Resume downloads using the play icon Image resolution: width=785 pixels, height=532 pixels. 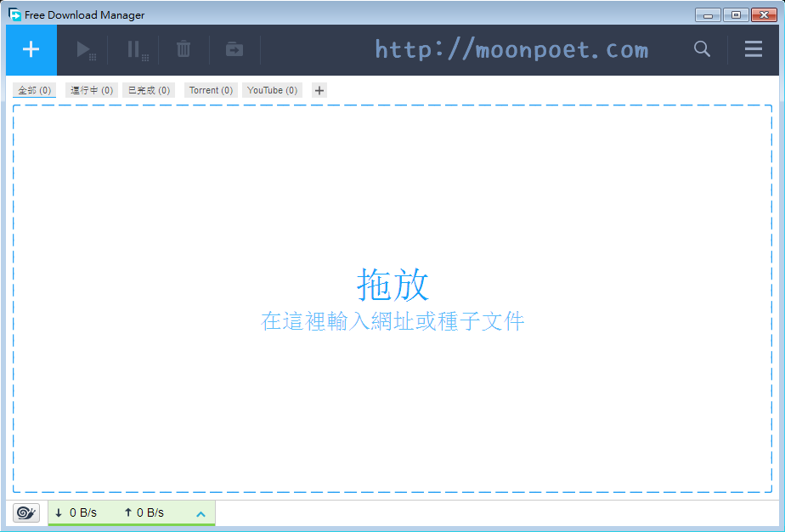(86, 49)
